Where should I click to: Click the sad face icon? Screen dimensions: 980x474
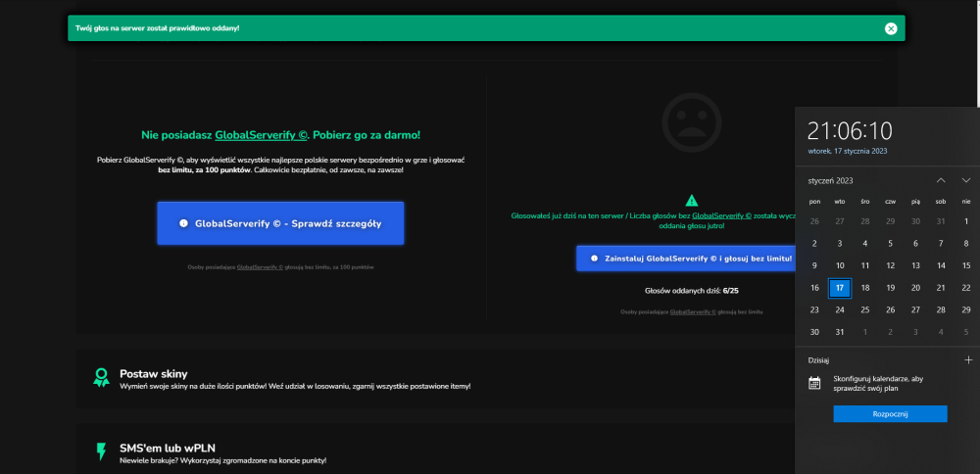pos(691,122)
